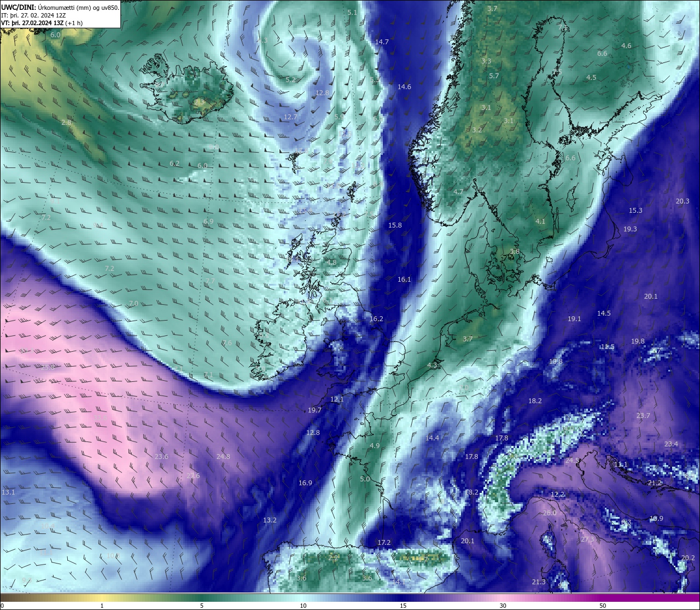This screenshot has height=610, width=700.
Task: Click the 12.7 value southeast of Iceland
Action: [290, 117]
